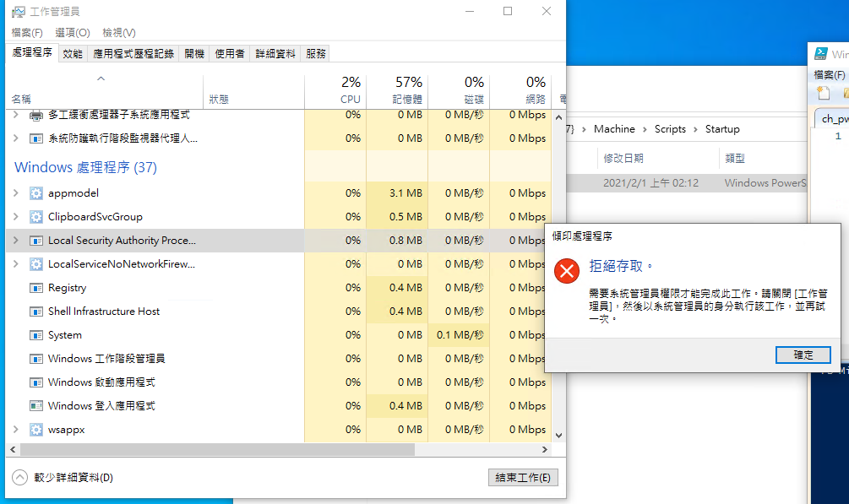Click the 確定 button in the error dialog

[x=803, y=355]
